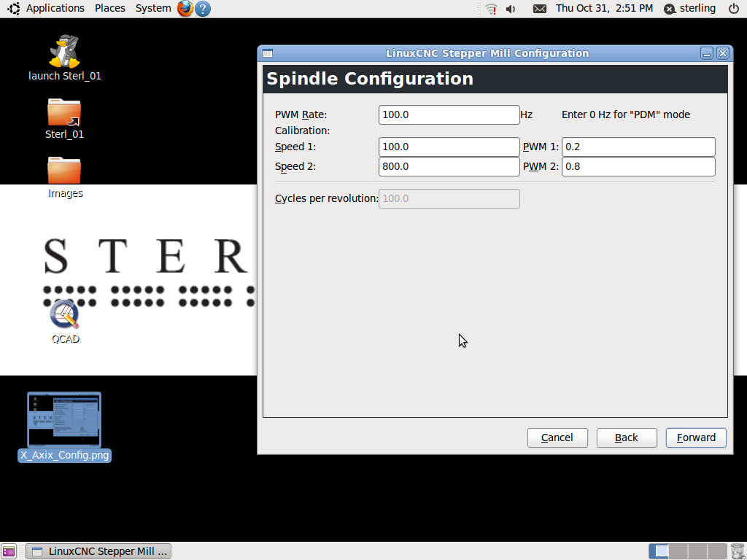Open the volume control icon

click(511, 9)
